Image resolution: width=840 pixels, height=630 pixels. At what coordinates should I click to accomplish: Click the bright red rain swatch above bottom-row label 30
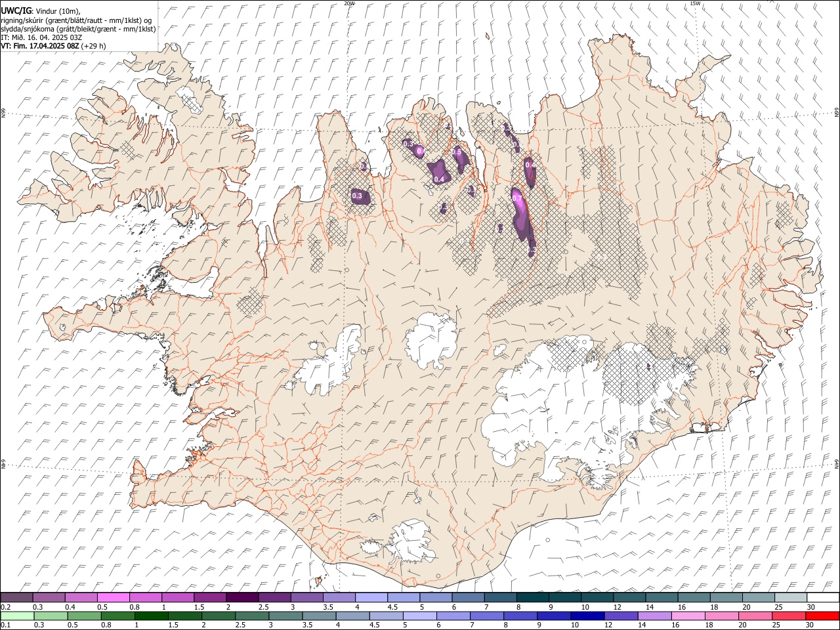click(x=822, y=616)
